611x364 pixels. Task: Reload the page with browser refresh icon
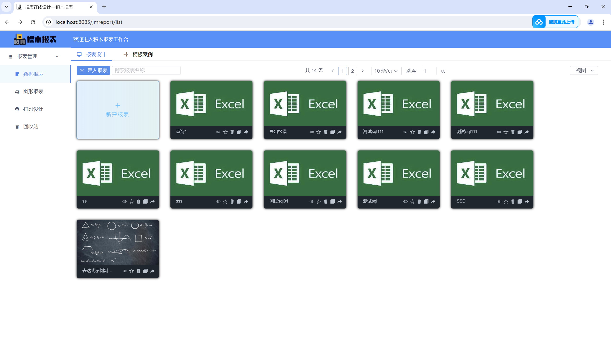point(33,22)
